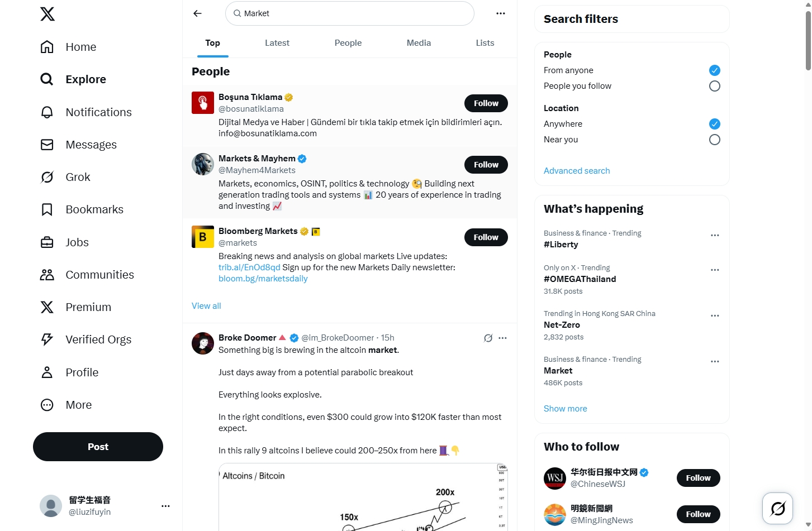Open the Advanced search link
812x531 pixels.
576,171
